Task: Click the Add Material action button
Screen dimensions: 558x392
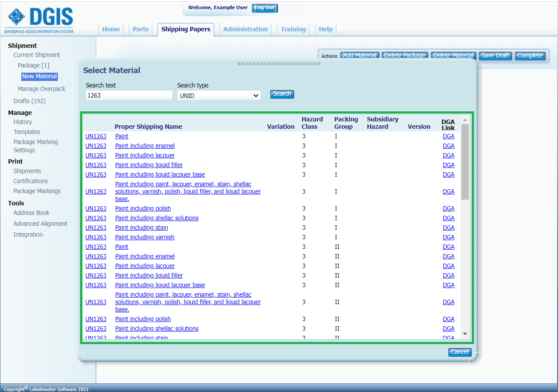Action: [x=360, y=55]
